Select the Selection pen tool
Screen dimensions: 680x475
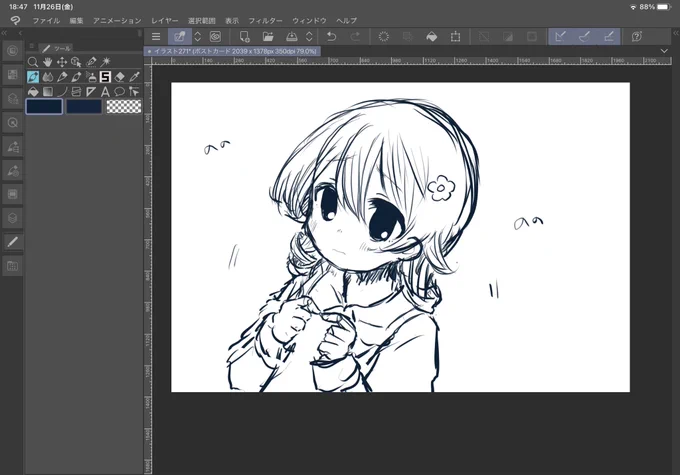pos(91,62)
